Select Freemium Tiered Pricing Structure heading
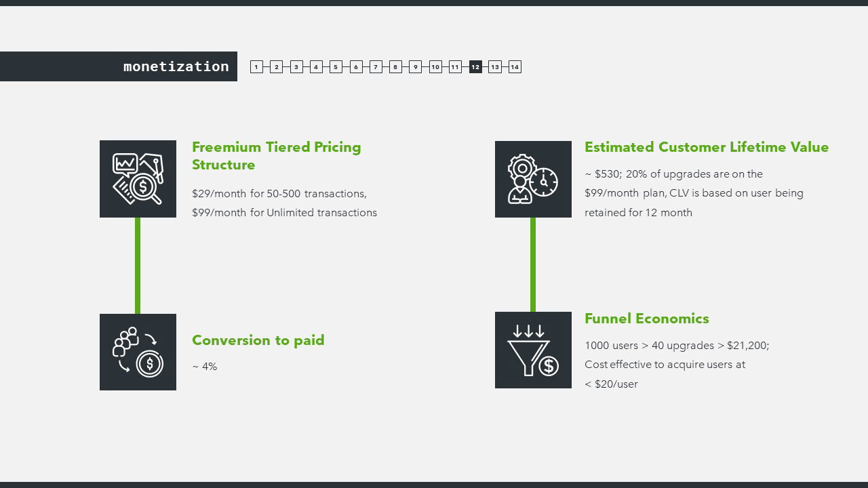Viewport: 868px width, 488px height. [276, 156]
